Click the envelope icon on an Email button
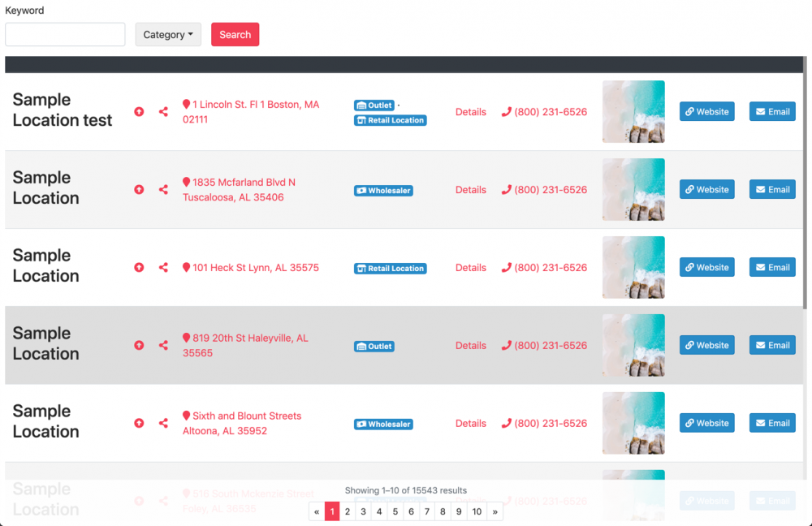Image resolution: width=812 pixels, height=526 pixels. pos(760,111)
